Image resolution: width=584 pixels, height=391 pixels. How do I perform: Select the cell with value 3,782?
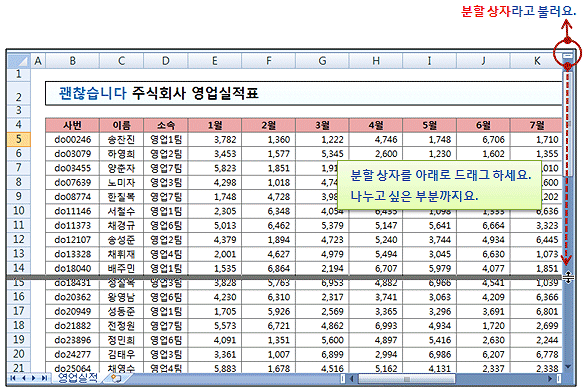coord(215,140)
